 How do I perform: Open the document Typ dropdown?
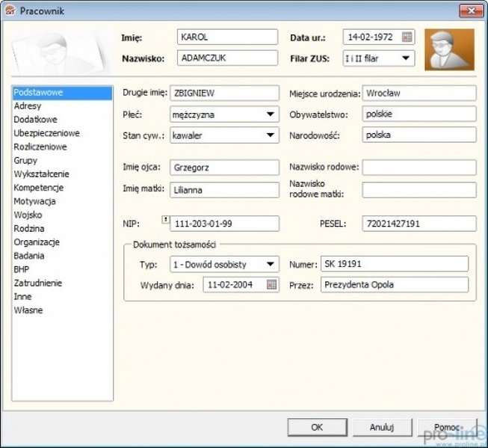point(269,265)
